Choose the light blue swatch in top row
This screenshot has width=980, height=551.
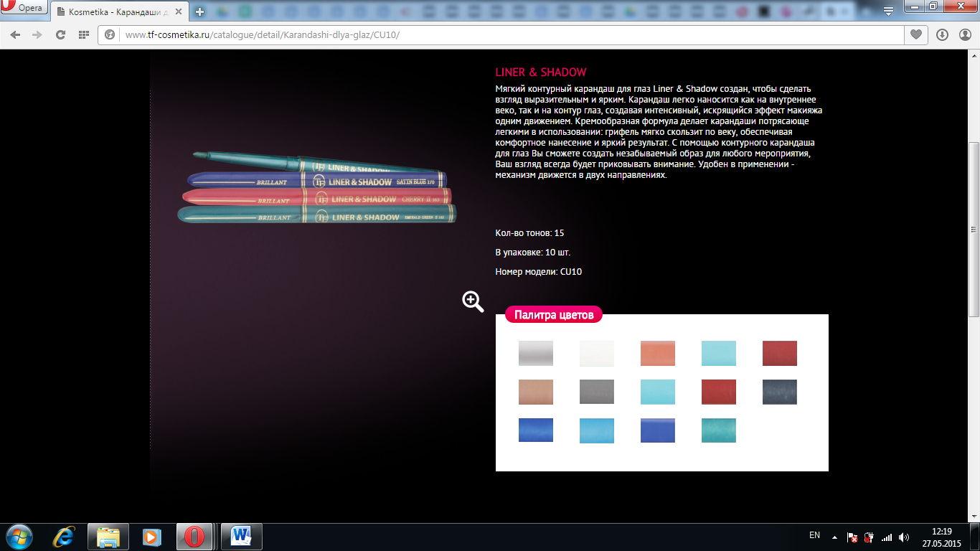point(719,353)
